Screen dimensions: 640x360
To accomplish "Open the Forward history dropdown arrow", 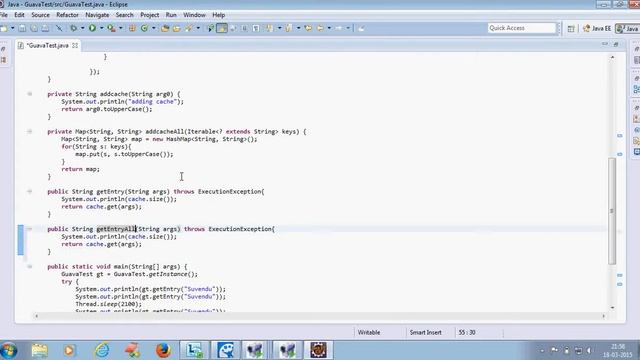I will click(348, 28).
